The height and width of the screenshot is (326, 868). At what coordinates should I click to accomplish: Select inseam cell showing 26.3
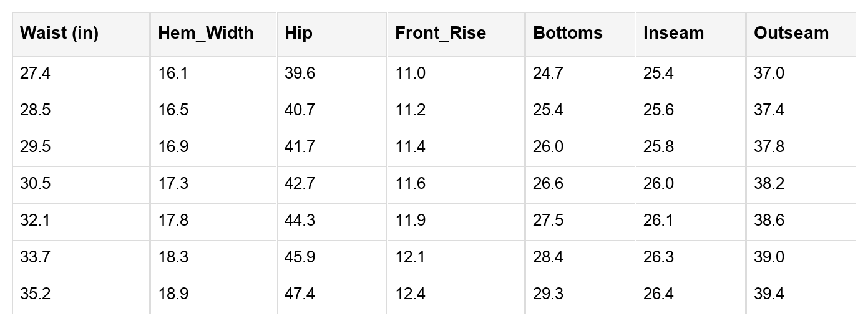659,257
